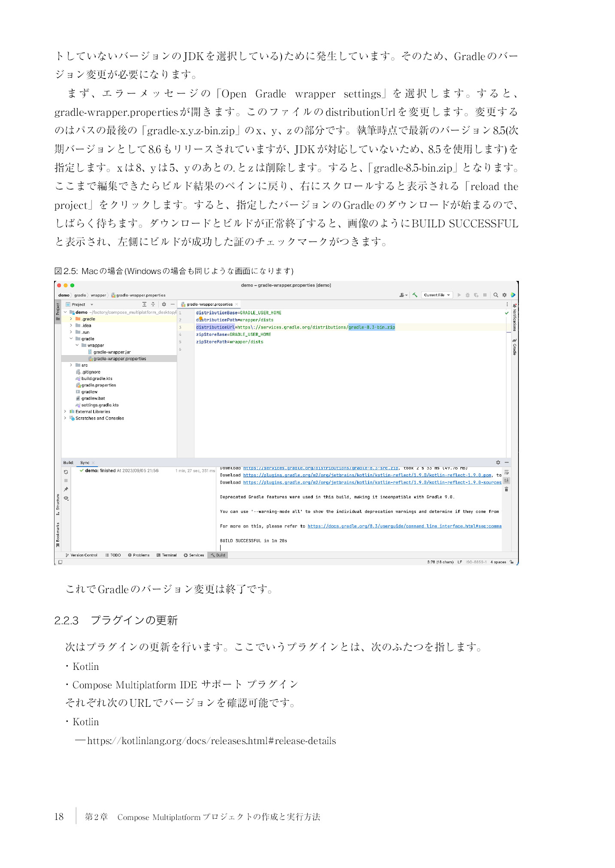Viewport: 615px width, 868px height.
Task: Close the gradle-wrapper.properties editor tab
Action: (236, 304)
